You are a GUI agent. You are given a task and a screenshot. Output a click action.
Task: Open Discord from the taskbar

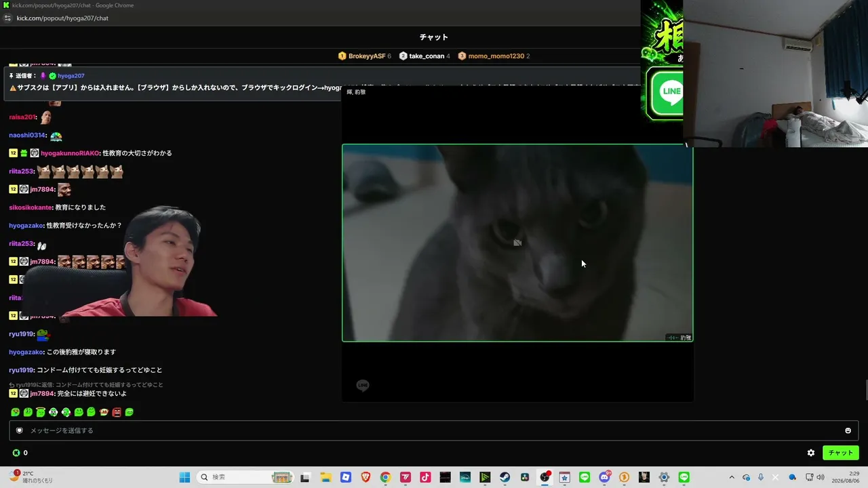click(x=604, y=477)
